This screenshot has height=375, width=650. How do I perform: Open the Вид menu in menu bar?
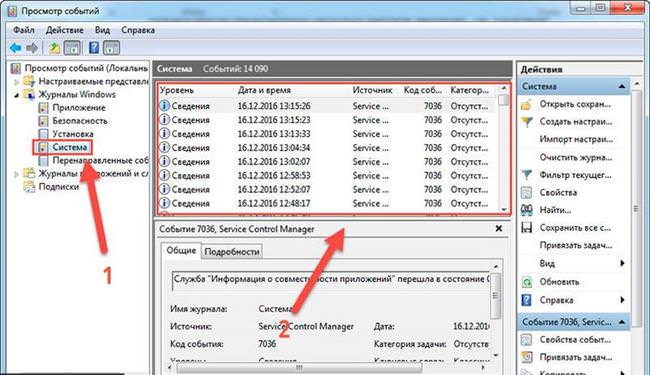point(102,30)
